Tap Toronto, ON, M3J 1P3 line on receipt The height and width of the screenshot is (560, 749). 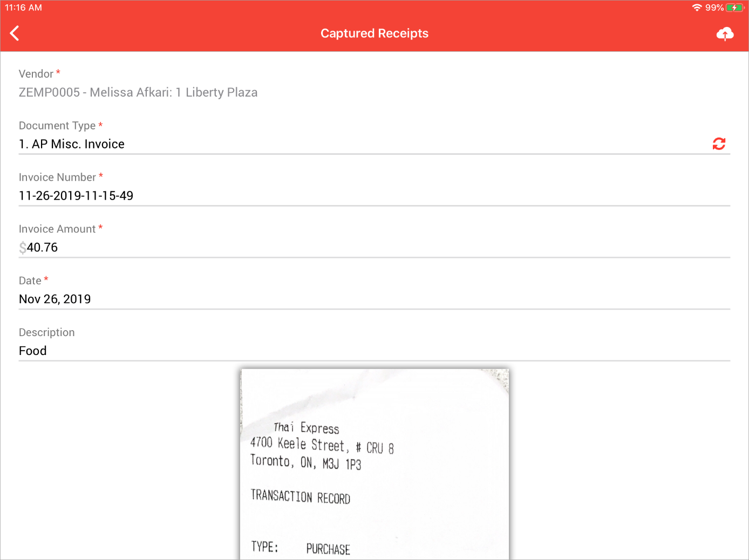(306, 462)
